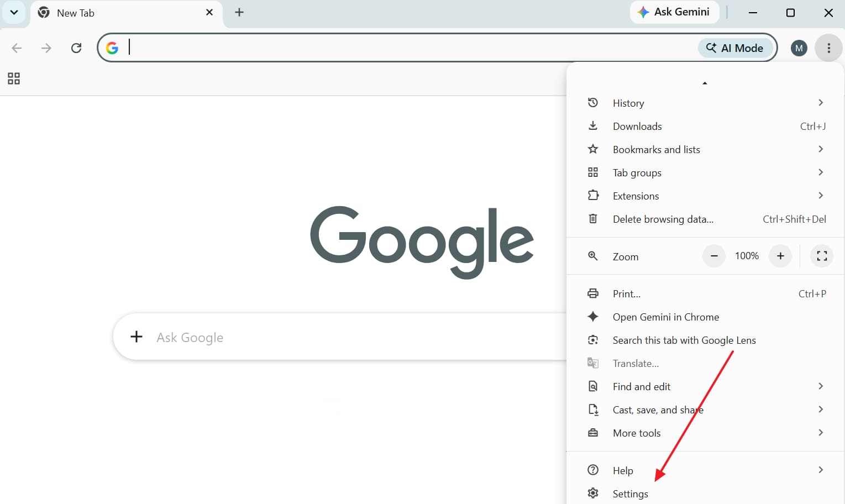The image size is (845, 504).
Task: Open Downloads menu entry
Action: tap(706, 126)
